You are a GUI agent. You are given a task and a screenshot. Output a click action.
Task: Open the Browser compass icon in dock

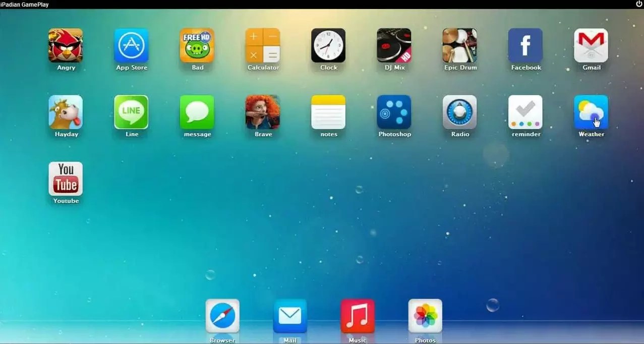222,316
